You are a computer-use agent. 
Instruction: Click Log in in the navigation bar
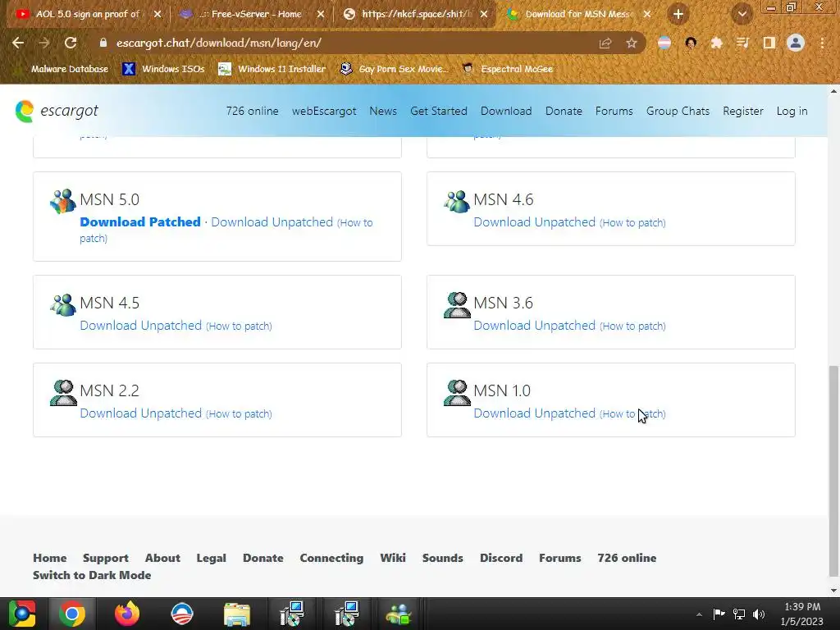[792, 111]
